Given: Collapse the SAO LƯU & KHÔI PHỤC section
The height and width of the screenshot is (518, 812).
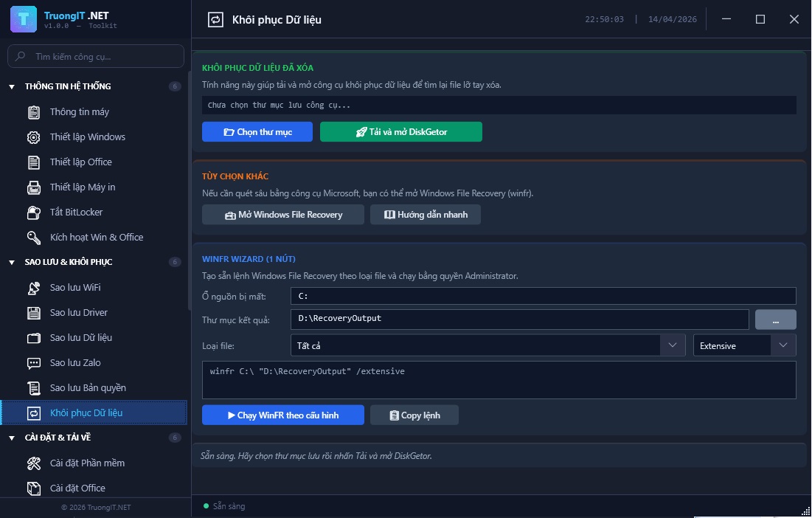Looking at the screenshot, I should pyautogui.click(x=12, y=263).
